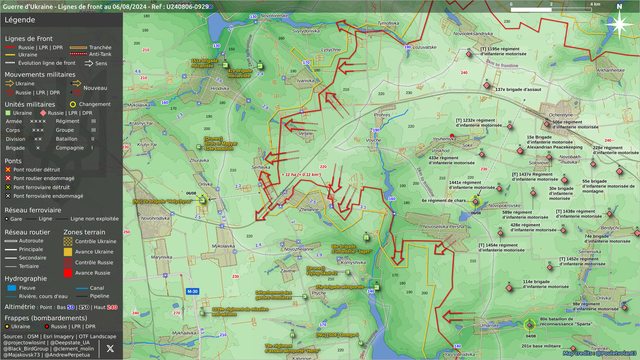Click the Avance Russie red swatch
Viewport: 640px width, 360px height.
pyautogui.click(x=68, y=273)
